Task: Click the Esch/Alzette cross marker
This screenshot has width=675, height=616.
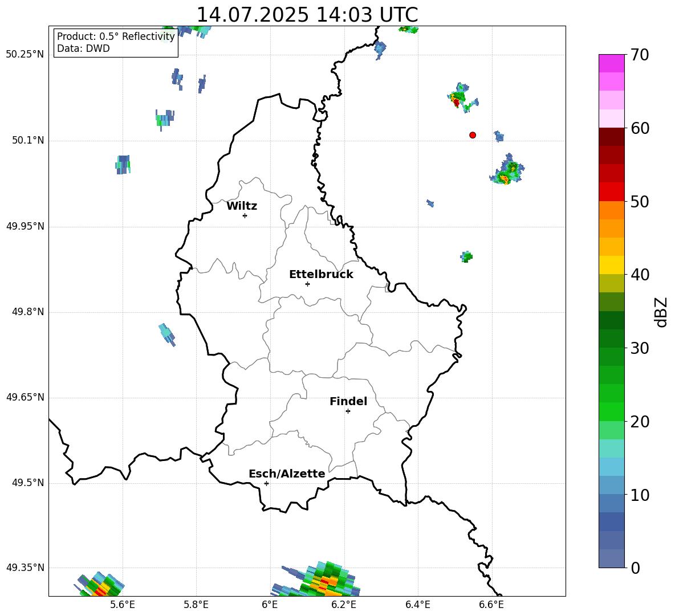Action: 266,483
